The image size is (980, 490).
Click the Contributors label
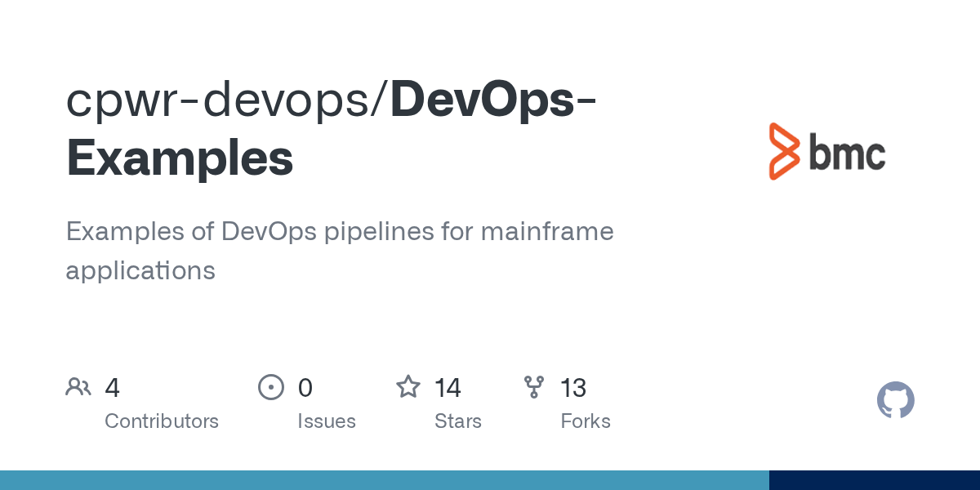click(162, 421)
